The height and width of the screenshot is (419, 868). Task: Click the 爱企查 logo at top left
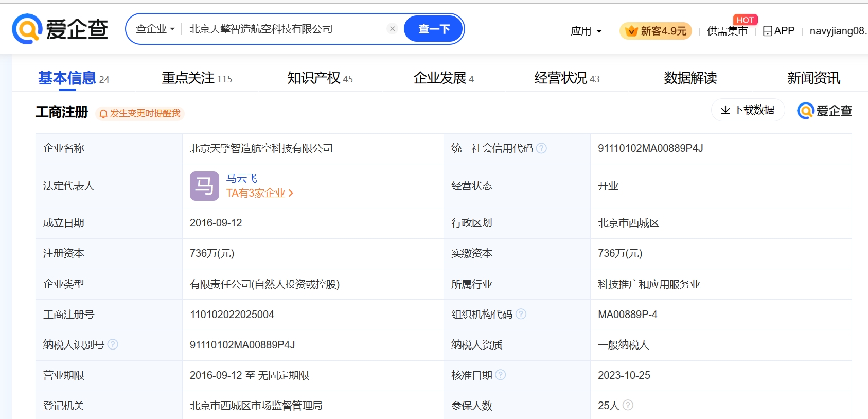60,29
